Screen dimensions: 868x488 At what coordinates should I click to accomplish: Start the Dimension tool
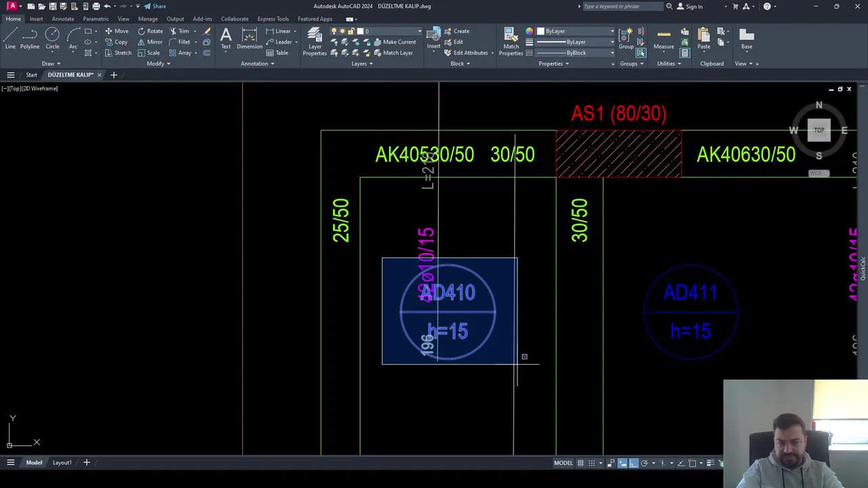point(250,38)
